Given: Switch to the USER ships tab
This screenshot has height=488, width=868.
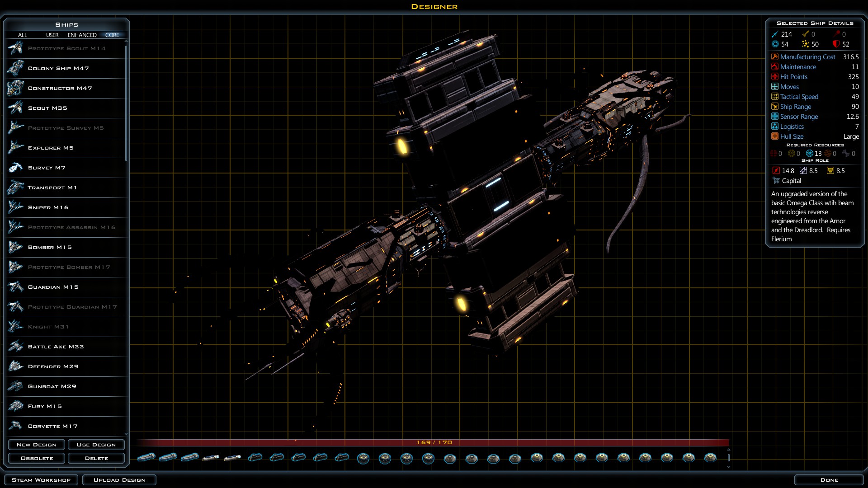Looking at the screenshot, I should point(52,35).
